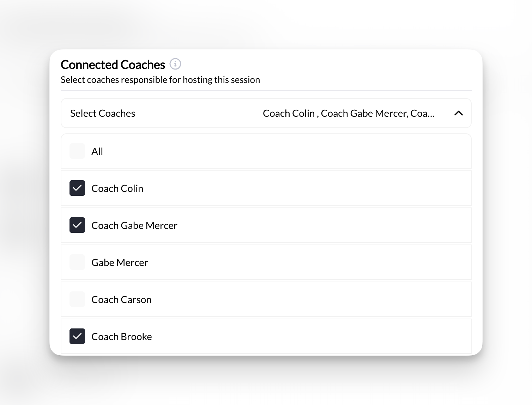The width and height of the screenshot is (532, 405).
Task: Click the Coach Gabe Mercer row
Action: [247, 225]
